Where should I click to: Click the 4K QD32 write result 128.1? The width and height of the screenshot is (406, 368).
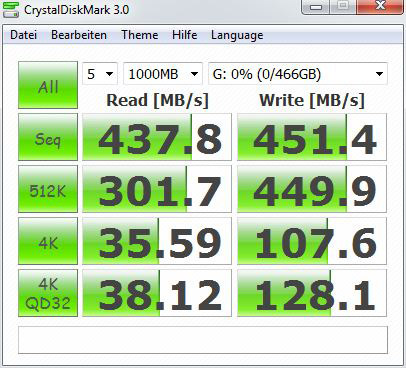312,293
